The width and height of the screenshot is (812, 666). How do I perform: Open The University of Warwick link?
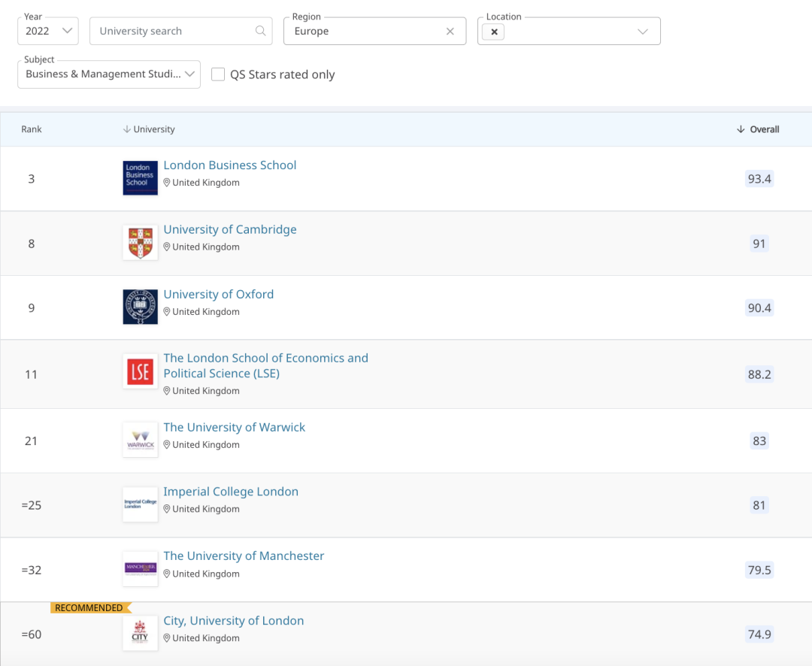[235, 427]
